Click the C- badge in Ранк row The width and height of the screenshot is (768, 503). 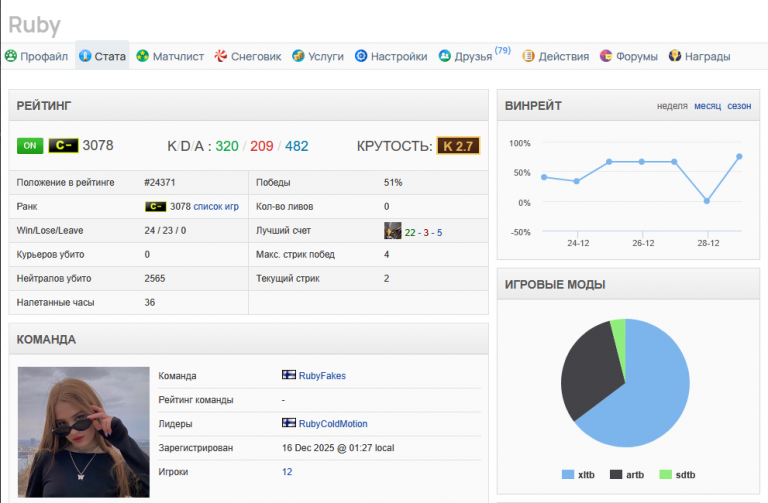(156, 207)
